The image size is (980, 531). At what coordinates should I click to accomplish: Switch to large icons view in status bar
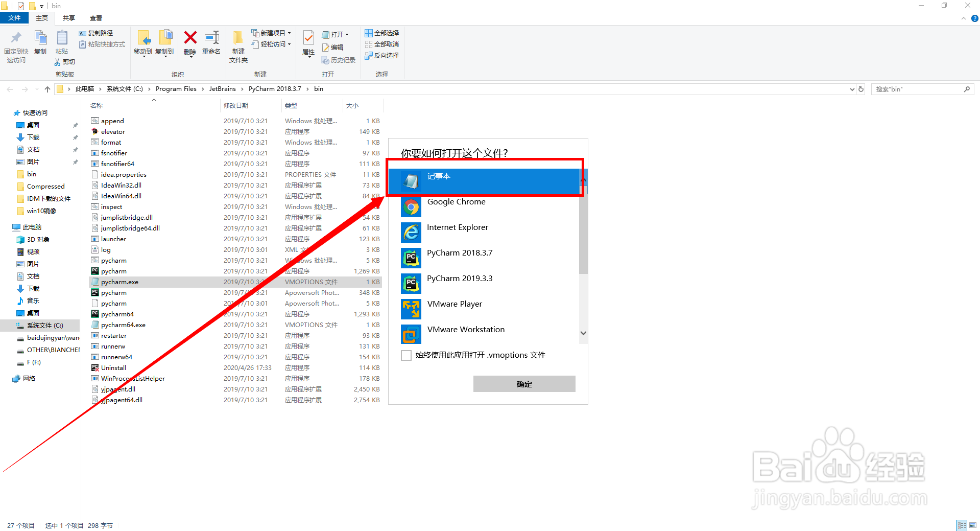972,525
